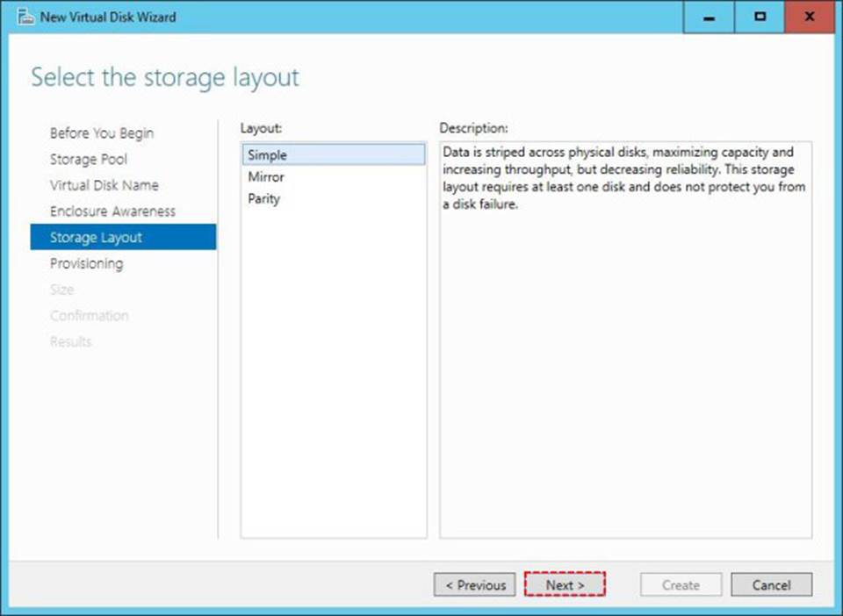
Task: Jump to the Virtual Disk Name step
Action: [x=104, y=185]
